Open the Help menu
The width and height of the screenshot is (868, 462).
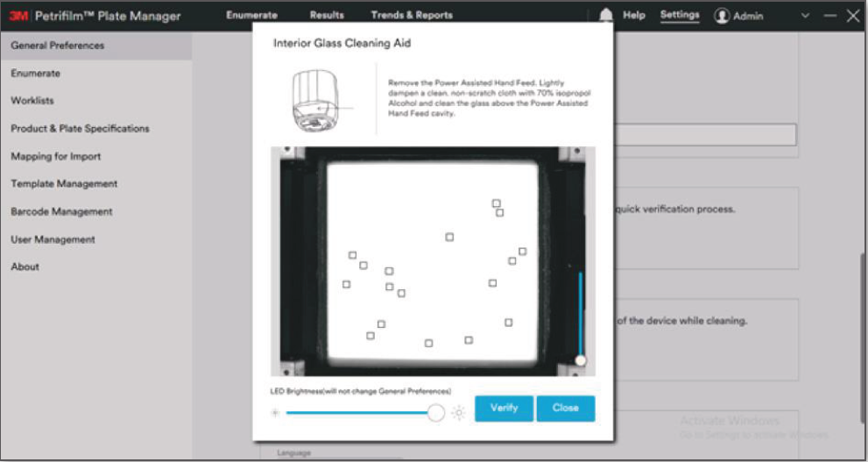click(634, 15)
